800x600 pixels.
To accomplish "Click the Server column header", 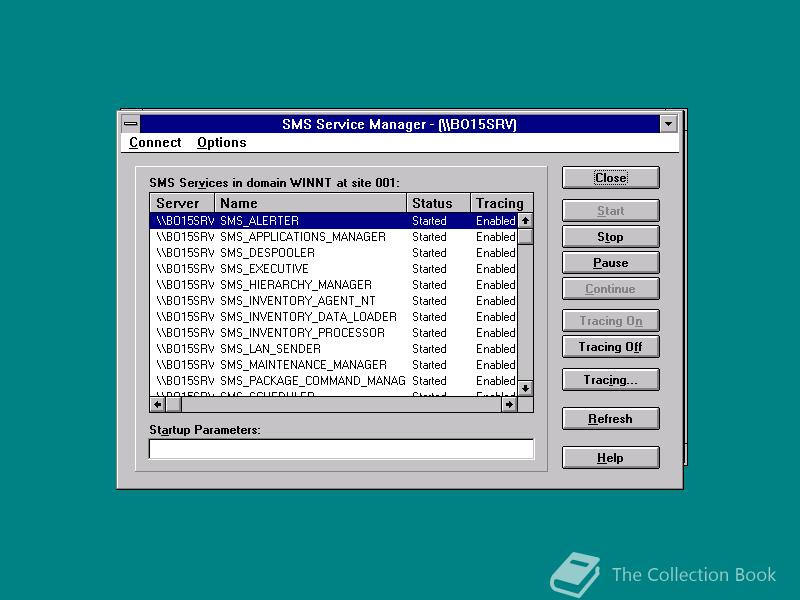I will pos(182,203).
